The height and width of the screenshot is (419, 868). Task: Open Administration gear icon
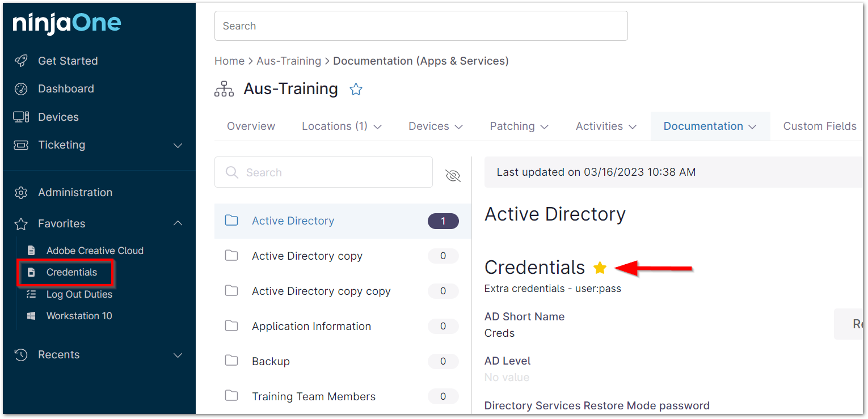21,193
